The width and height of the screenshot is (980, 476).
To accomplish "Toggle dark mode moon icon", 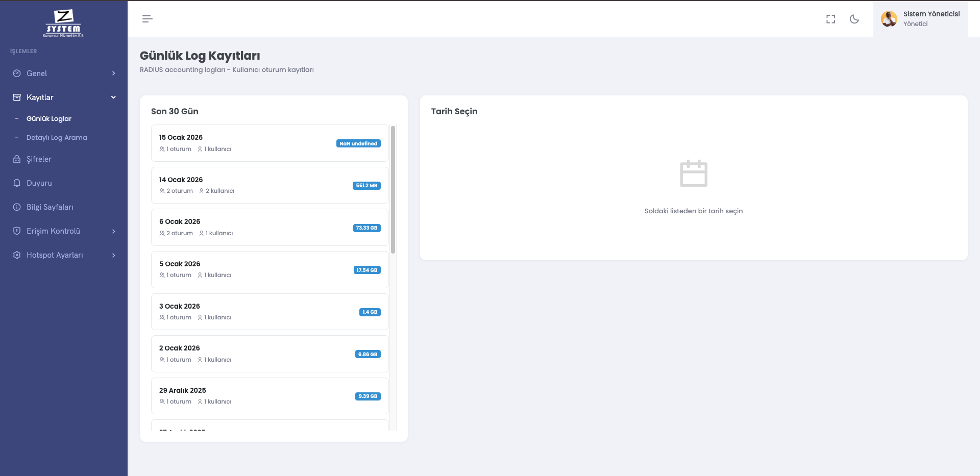I will pos(854,19).
